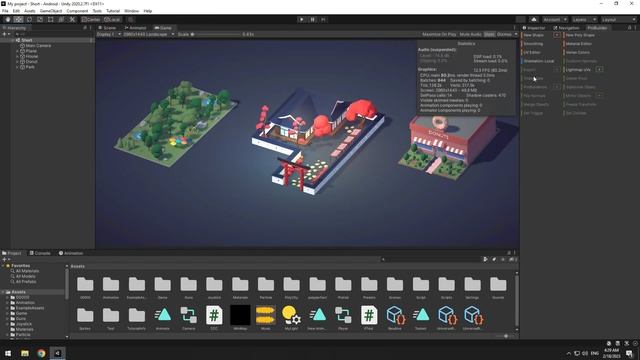Open File Explorer from the taskbar
Screen dimensions: 640x360
click(x=25, y=353)
